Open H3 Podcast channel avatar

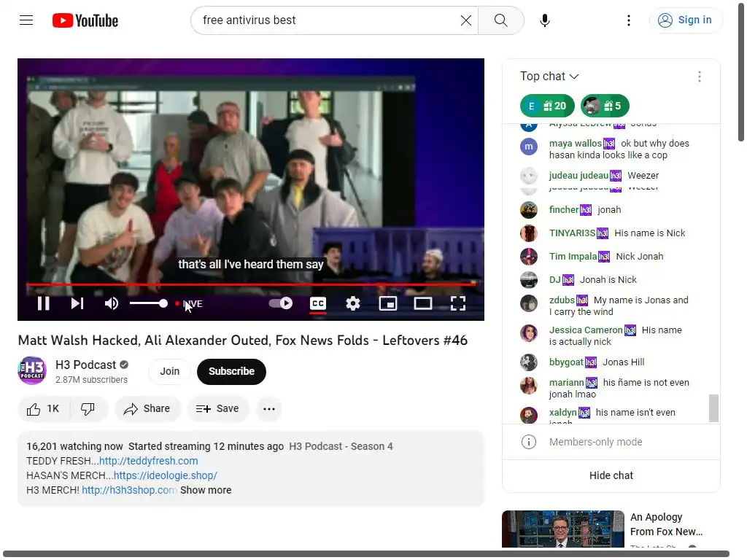point(32,370)
